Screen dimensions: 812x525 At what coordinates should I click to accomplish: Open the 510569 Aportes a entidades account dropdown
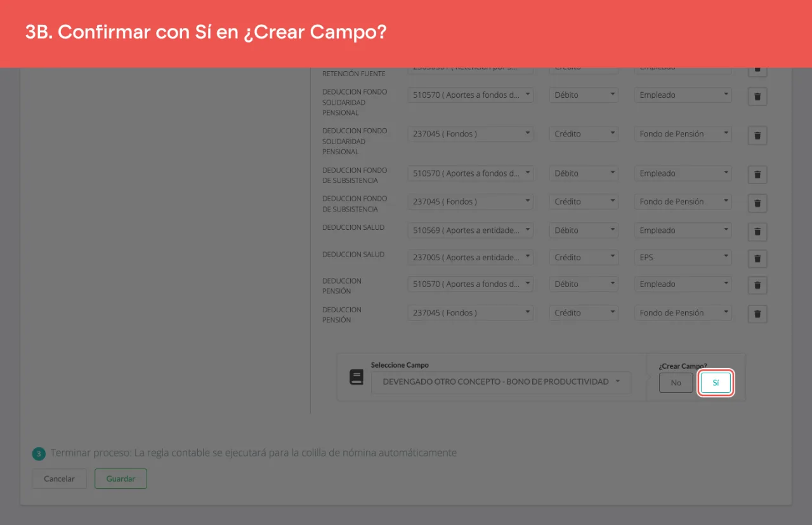click(x=471, y=230)
